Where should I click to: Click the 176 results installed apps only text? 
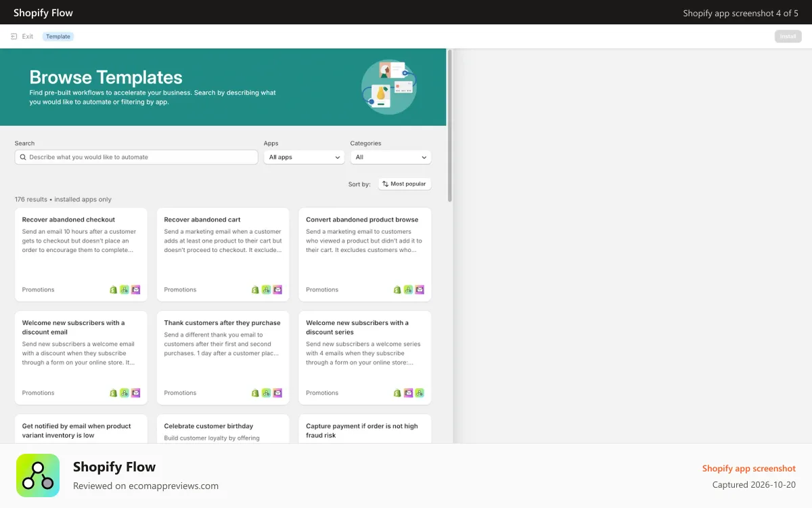click(63, 200)
